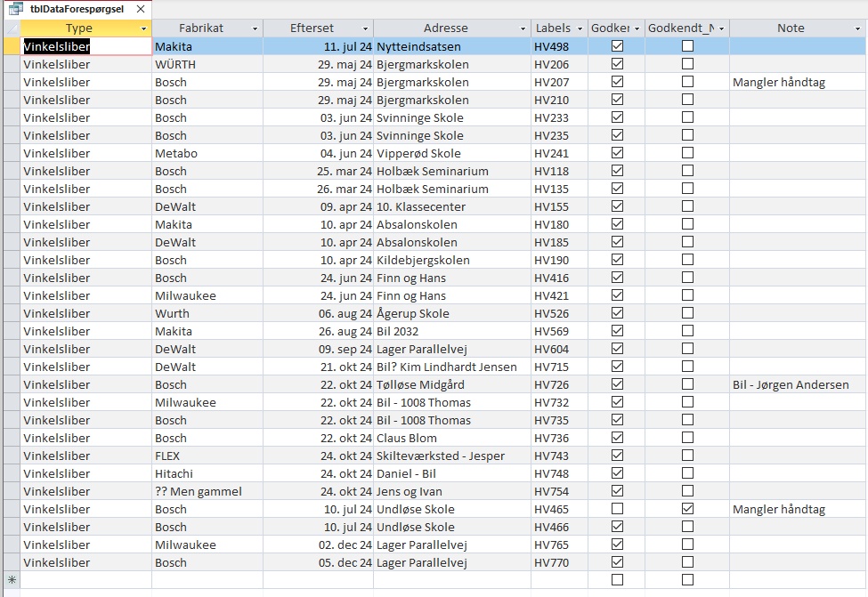Check Godkendt checkbox for HV465

(617, 509)
